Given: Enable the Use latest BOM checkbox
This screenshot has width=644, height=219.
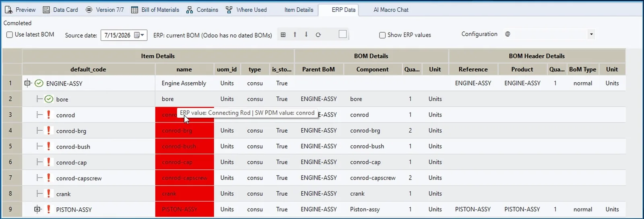Looking at the screenshot, I should click(x=10, y=35).
